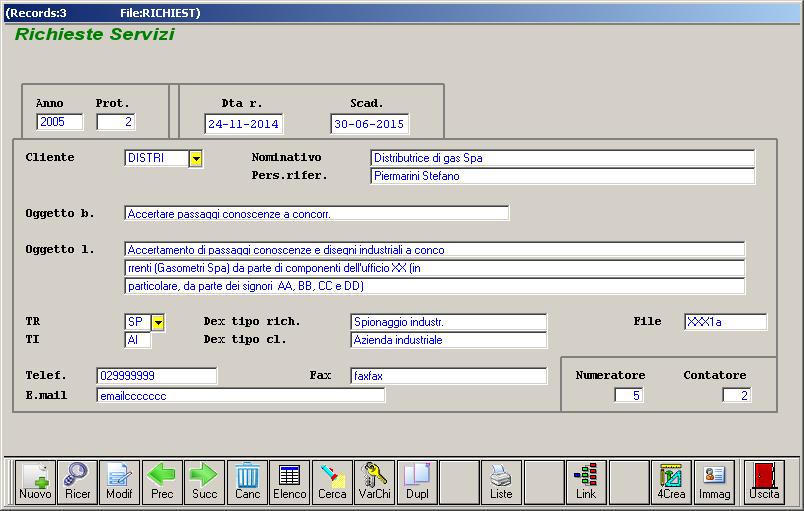Image resolution: width=804 pixels, height=511 pixels.
Task: Click second Oggetto l. line starting rrenti
Action: pyautogui.click(x=435, y=268)
